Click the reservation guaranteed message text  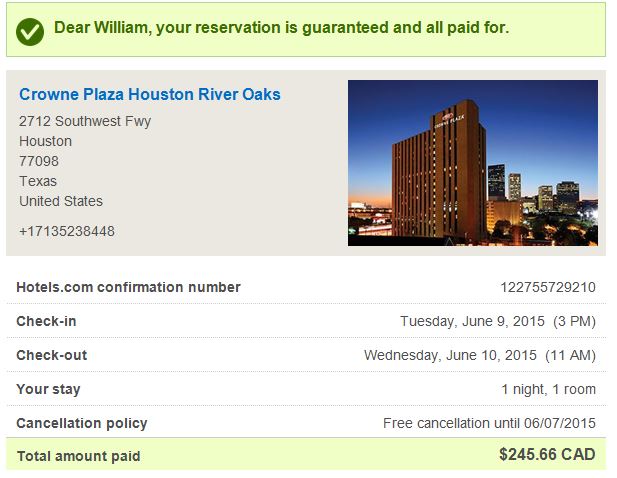tap(281, 28)
